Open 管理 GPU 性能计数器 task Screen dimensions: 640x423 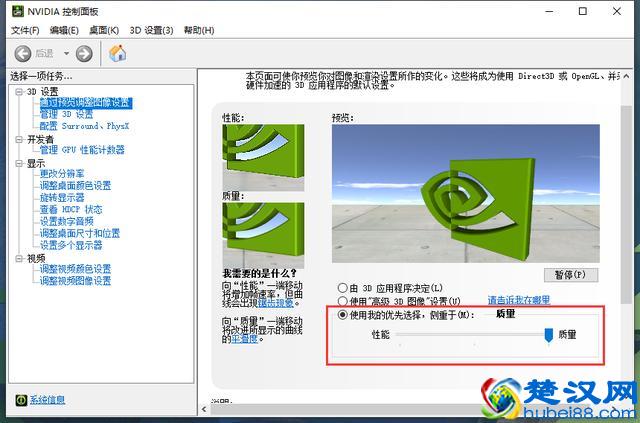click(x=82, y=150)
